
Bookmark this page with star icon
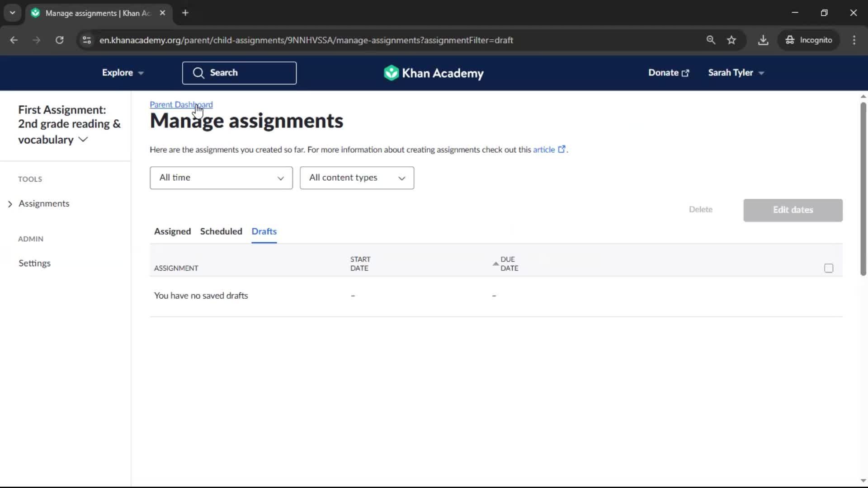tap(731, 40)
